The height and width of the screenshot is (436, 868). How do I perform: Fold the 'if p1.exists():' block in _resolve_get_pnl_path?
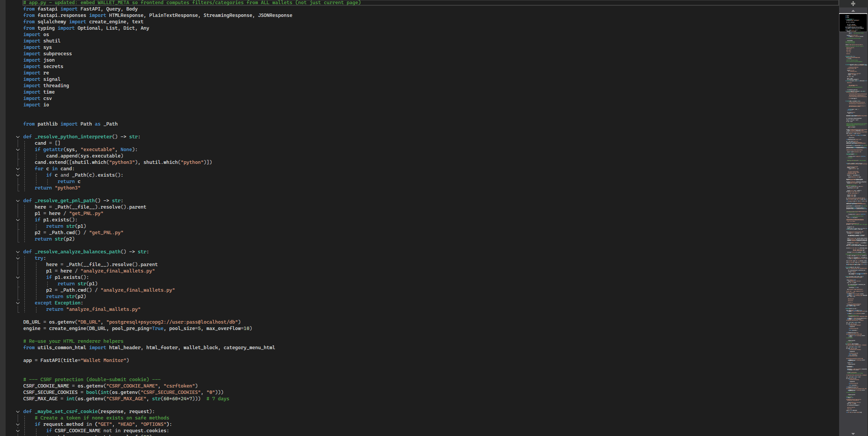tap(18, 220)
